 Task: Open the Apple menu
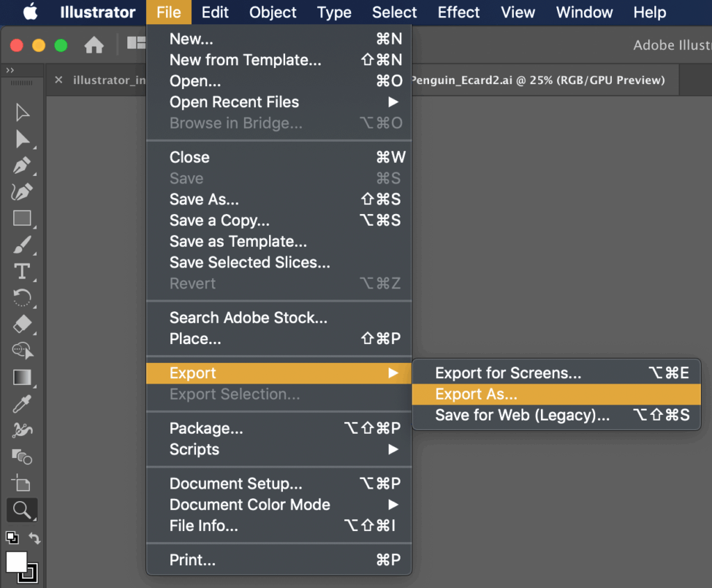[31, 12]
